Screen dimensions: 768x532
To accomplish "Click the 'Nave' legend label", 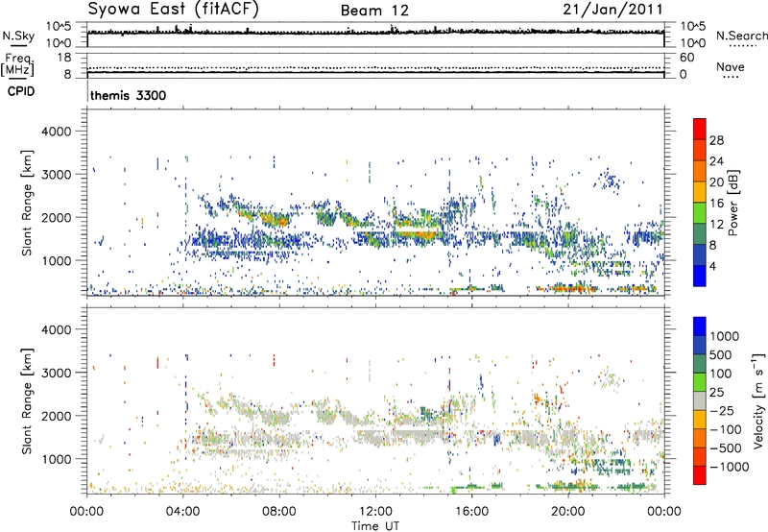I will click(731, 67).
